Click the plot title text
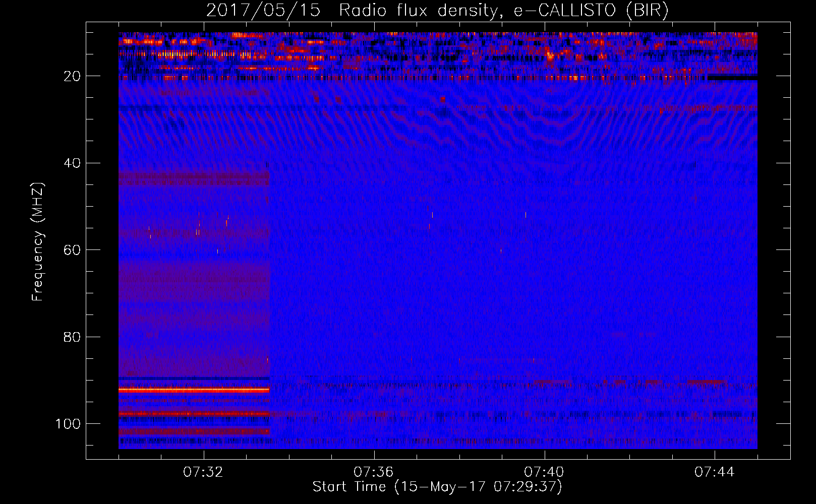 (x=437, y=10)
